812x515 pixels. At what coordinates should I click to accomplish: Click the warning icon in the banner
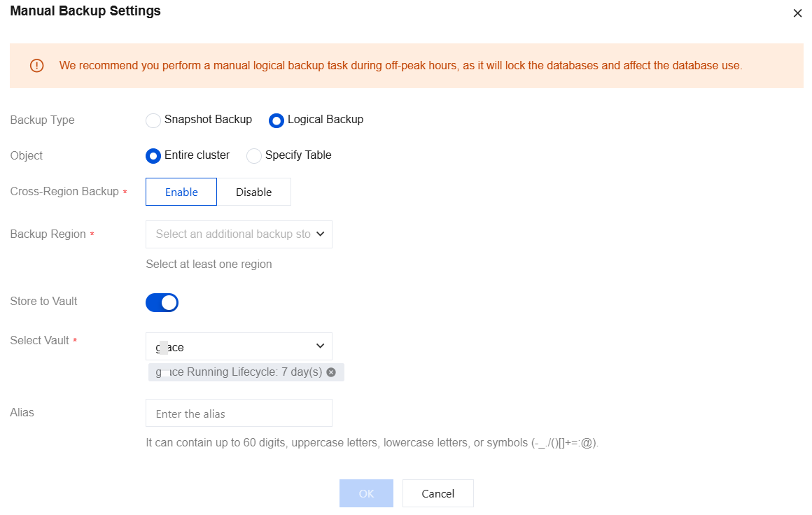click(x=36, y=66)
